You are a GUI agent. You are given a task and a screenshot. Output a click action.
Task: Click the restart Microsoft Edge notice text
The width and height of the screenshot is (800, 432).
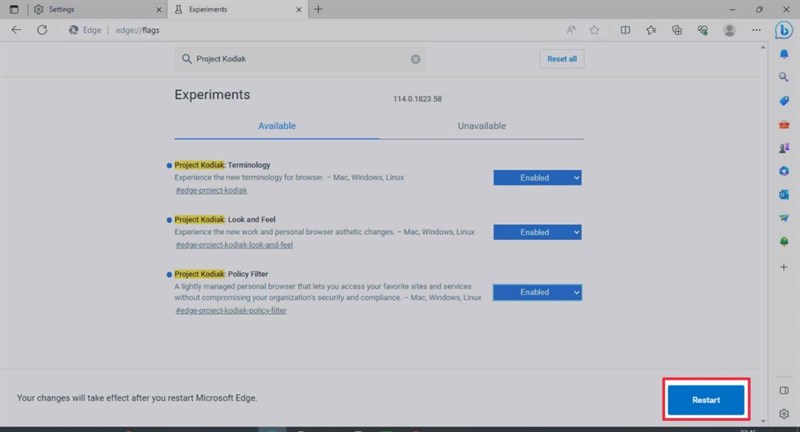click(x=137, y=398)
